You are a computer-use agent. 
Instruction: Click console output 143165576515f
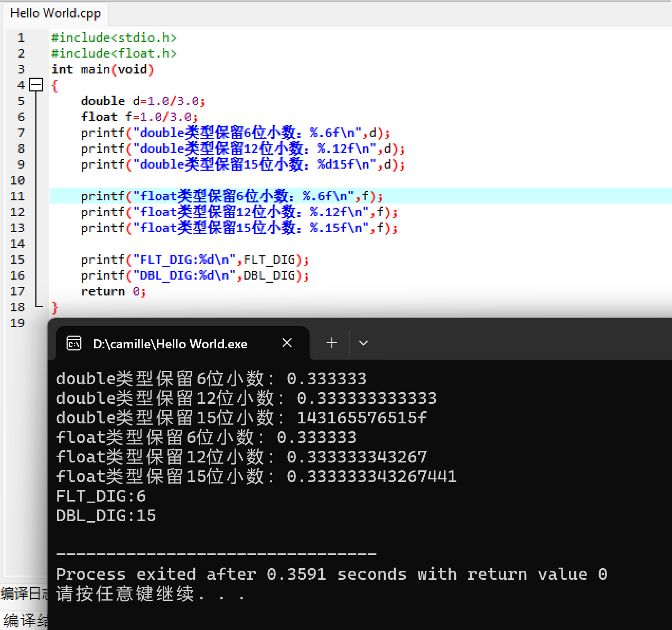point(362,418)
